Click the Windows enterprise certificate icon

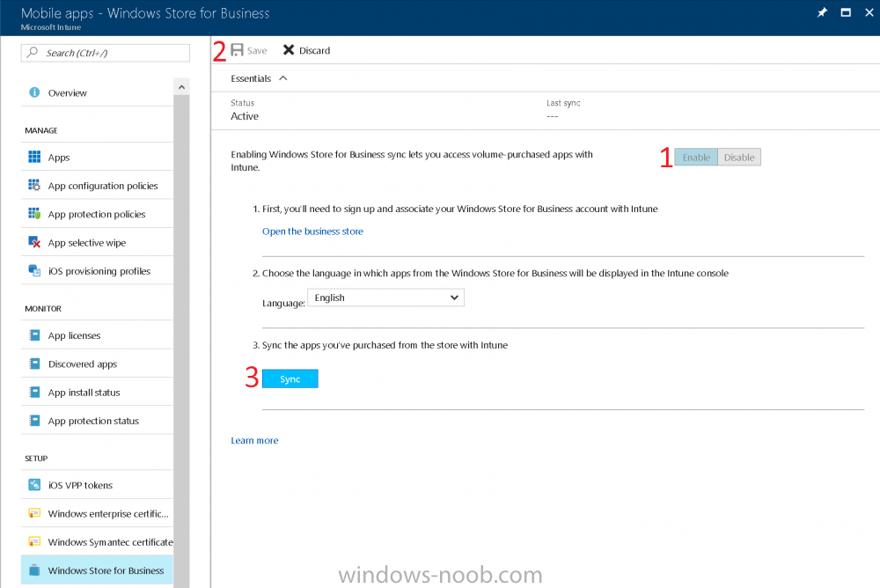(34, 513)
